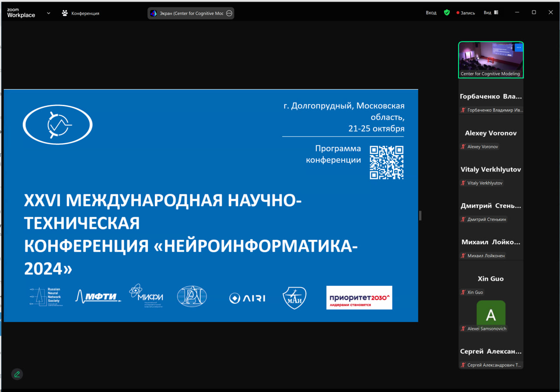The width and height of the screenshot is (560, 392).
Task: Click Alexei Samsonovich's green avatar tile
Action: [x=490, y=314]
